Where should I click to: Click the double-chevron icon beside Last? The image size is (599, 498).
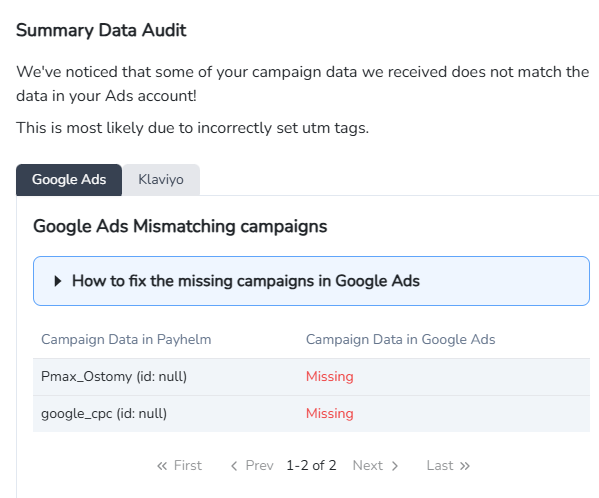pos(465,466)
